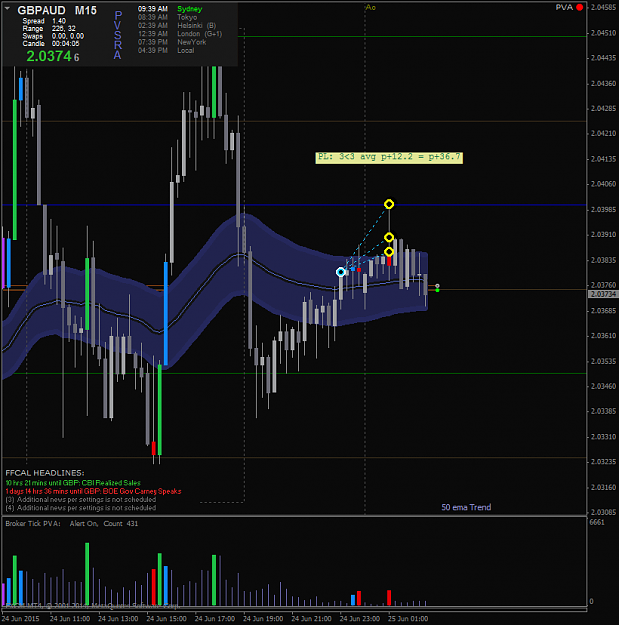This screenshot has height=625, width=619.
Task: Click the Sydney session time row
Action: (x=170, y=9)
